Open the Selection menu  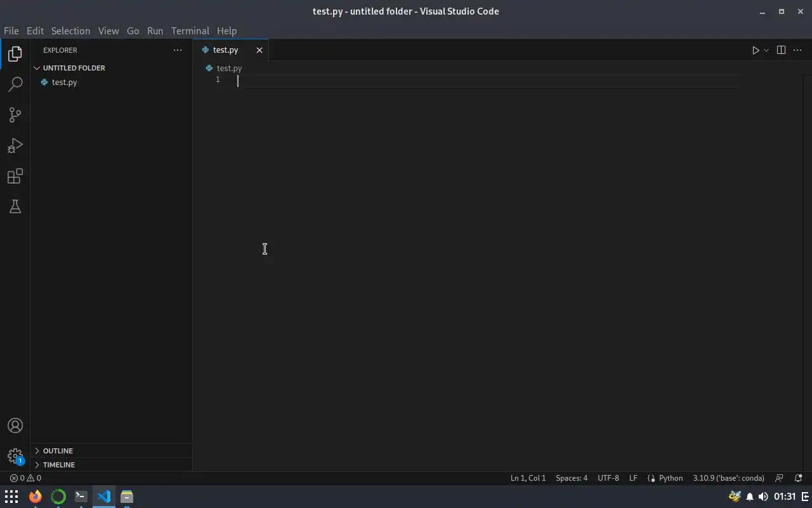coord(70,30)
